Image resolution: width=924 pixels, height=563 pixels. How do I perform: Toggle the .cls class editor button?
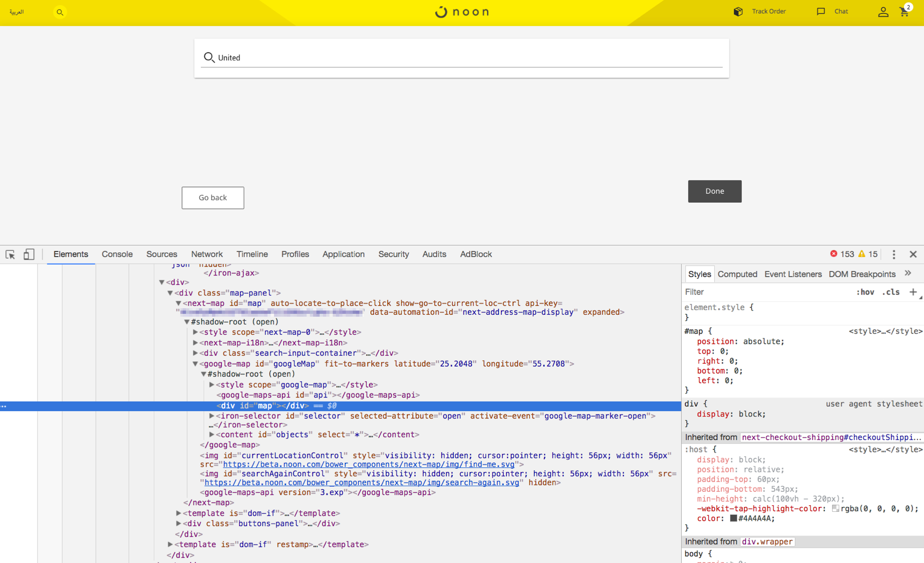(891, 292)
